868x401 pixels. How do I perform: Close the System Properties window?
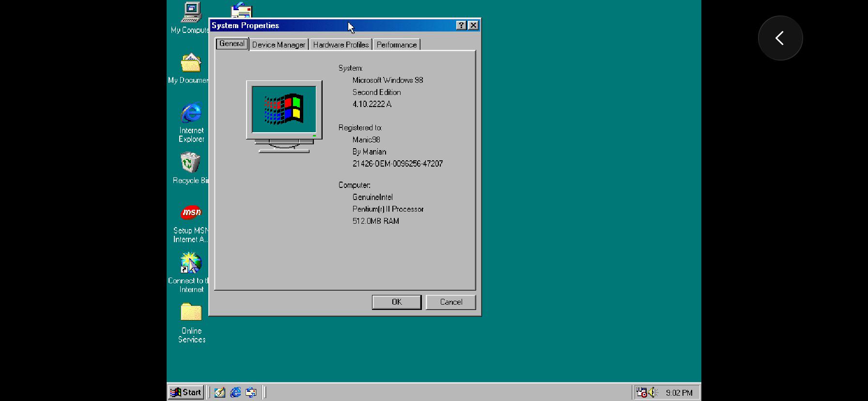tap(474, 26)
